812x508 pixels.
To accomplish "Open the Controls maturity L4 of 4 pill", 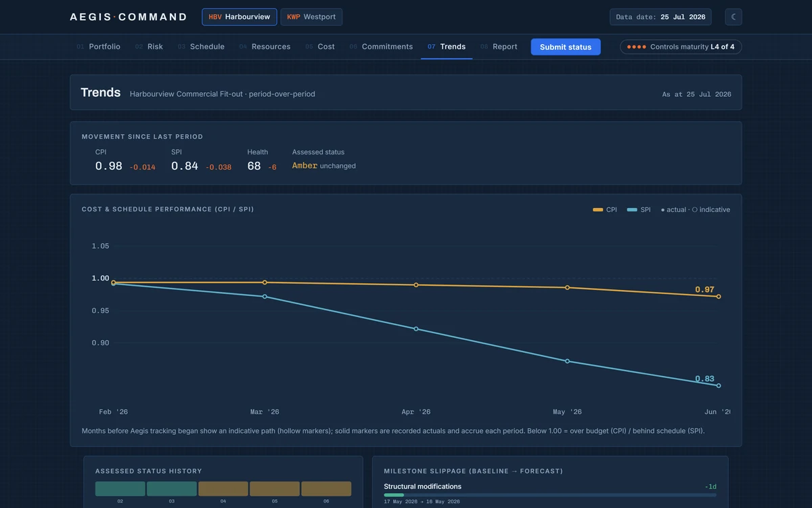I will tap(681, 47).
